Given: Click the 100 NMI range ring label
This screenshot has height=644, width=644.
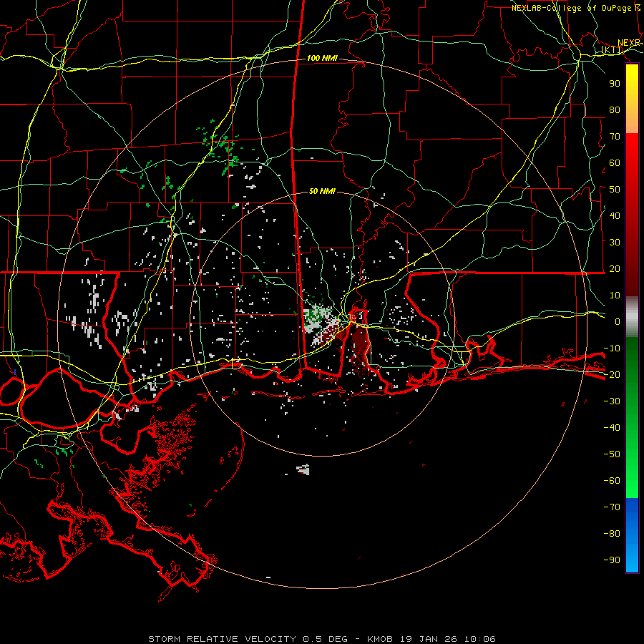Looking at the screenshot, I should pos(322,59).
